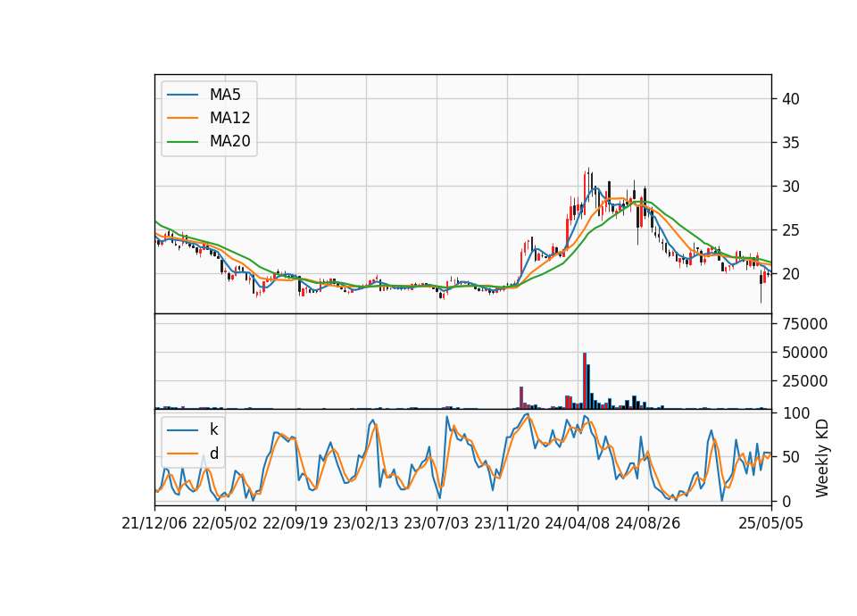Click the 23/11/20 date axis label
The image size is (857, 616).
tap(507, 523)
